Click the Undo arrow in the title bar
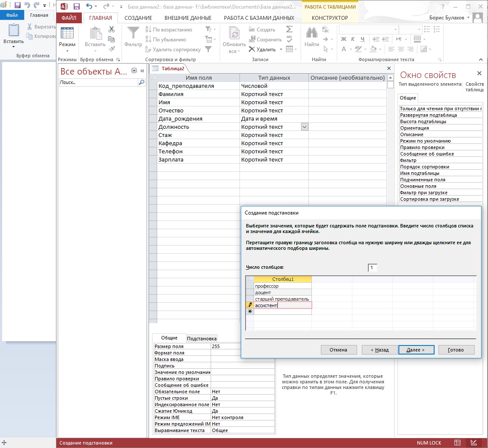This screenshot has height=448, width=488. (89, 6)
